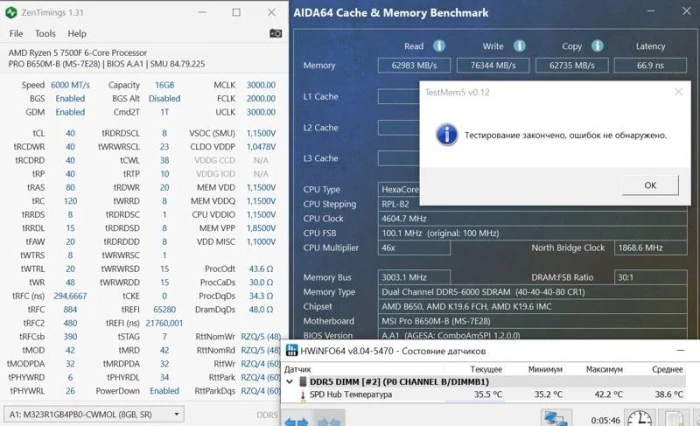Open the ZenTimings Help menu
Image resolution: width=700 pixels, height=426 pixels.
(77, 33)
